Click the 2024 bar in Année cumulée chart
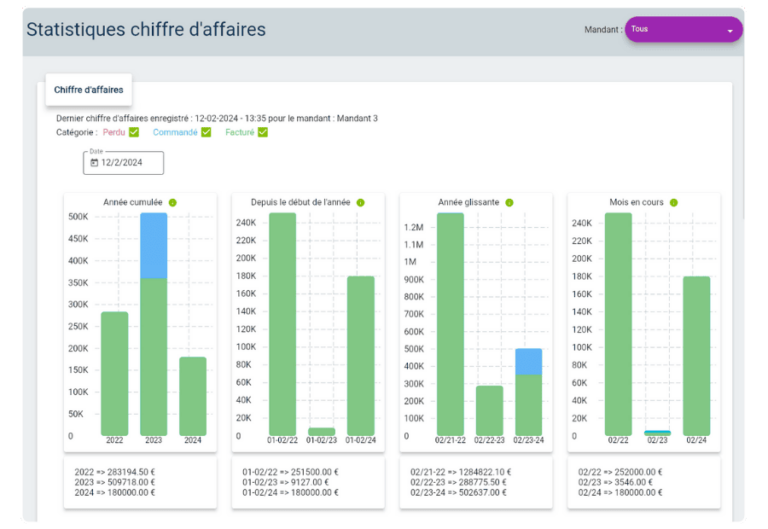 192,397
